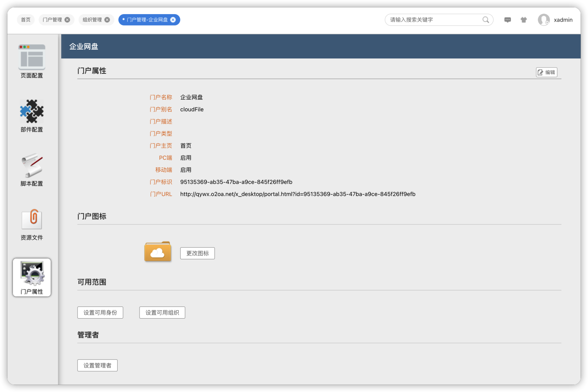Open the chat message icon
The width and height of the screenshot is (588, 392).
click(x=508, y=20)
